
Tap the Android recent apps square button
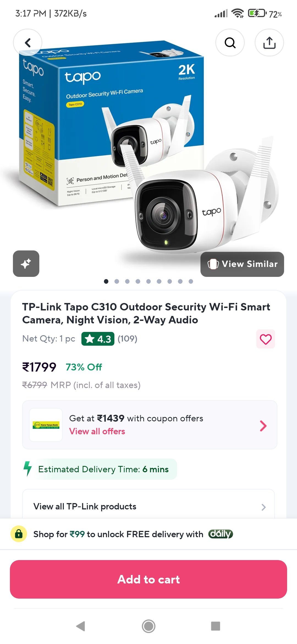[216, 626]
